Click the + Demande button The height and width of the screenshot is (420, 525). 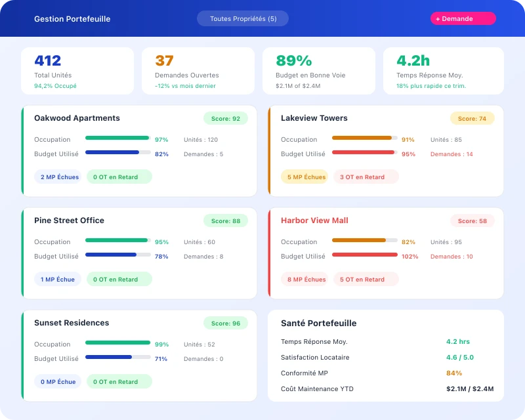[x=463, y=18]
